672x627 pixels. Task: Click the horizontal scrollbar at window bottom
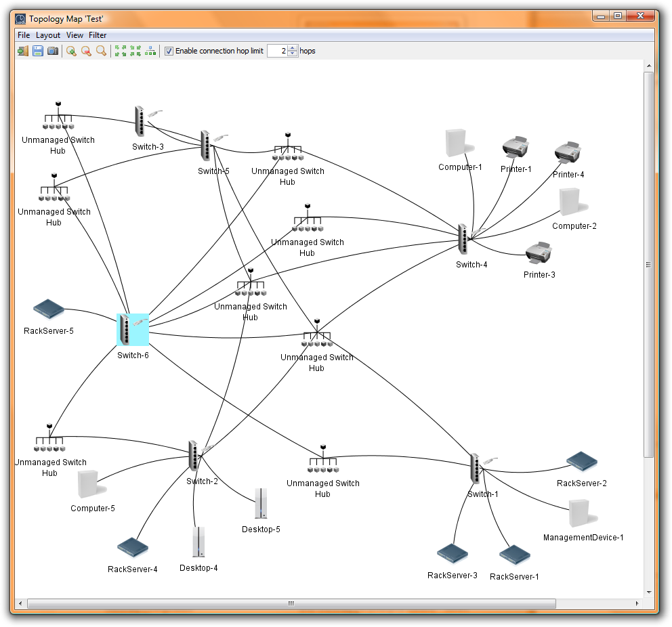coord(290,603)
